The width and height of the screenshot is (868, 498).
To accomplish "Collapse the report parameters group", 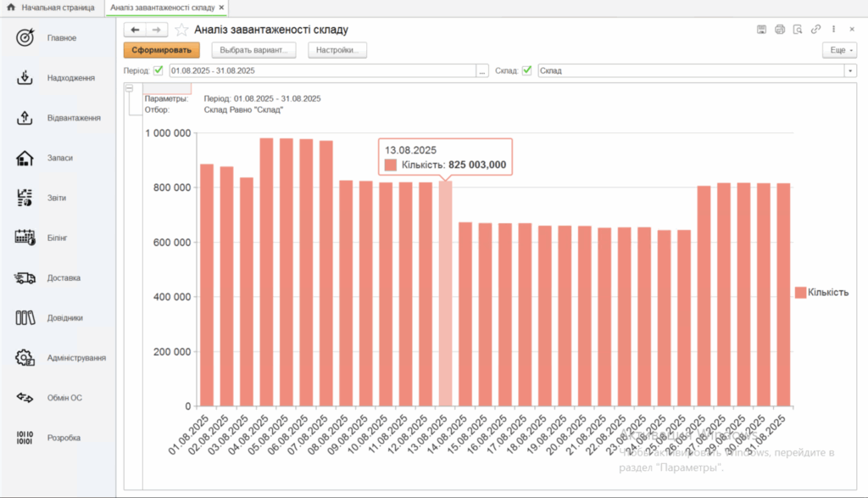I will coord(130,87).
